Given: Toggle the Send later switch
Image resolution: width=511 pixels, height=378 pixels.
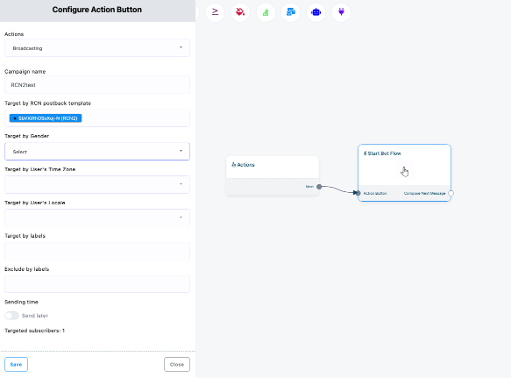Looking at the screenshot, I should click(12, 315).
